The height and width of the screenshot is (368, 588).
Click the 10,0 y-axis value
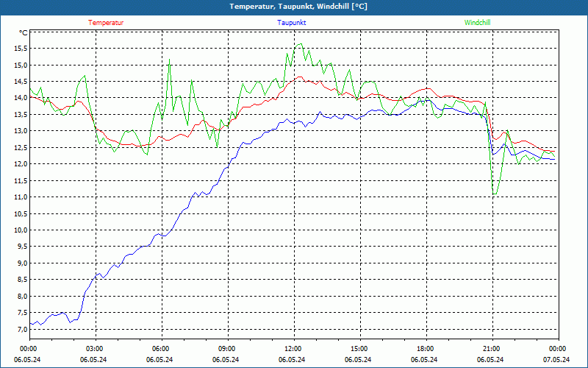click(21, 230)
